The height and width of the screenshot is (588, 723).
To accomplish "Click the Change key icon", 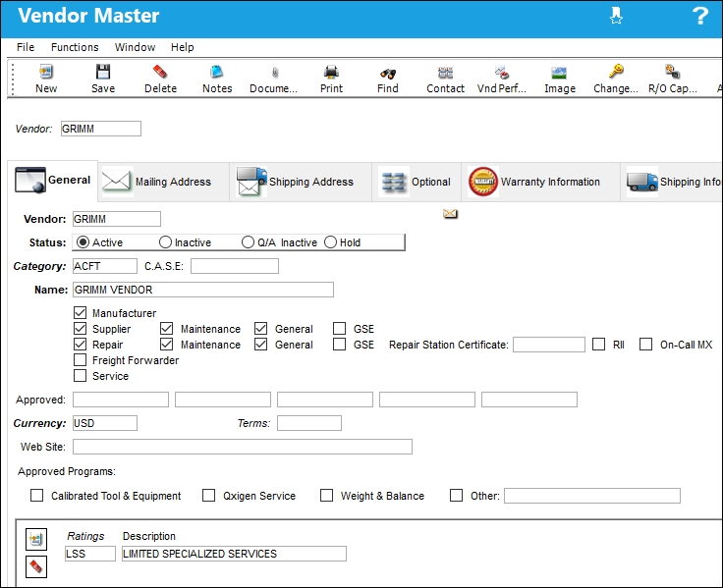I will pyautogui.click(x=616, y=79).
